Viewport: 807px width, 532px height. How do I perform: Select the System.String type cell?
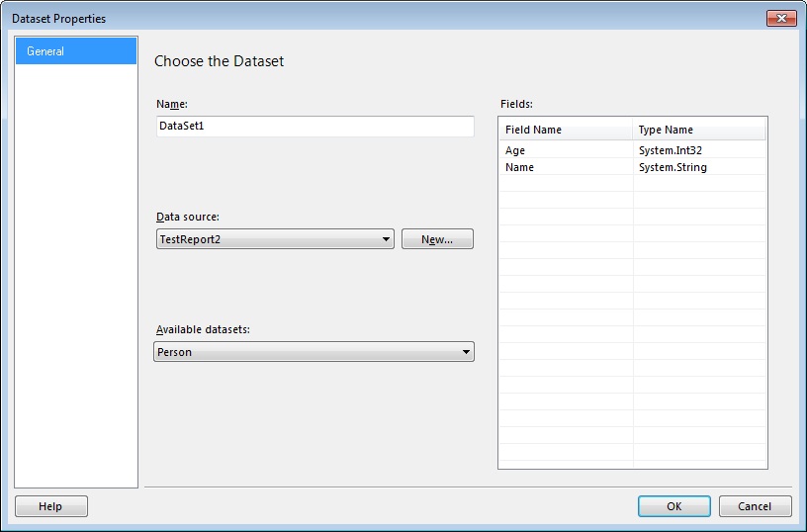coord(698,167)
